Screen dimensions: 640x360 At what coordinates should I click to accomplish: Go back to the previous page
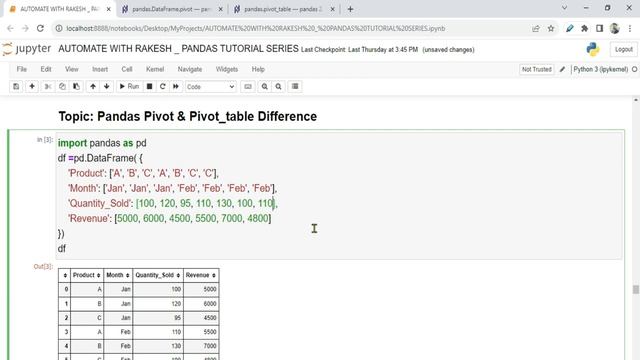pos(10,29)
